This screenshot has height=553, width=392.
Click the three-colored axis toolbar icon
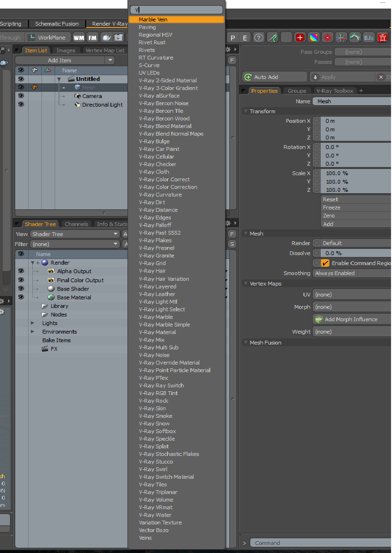(x=341, y=38)
